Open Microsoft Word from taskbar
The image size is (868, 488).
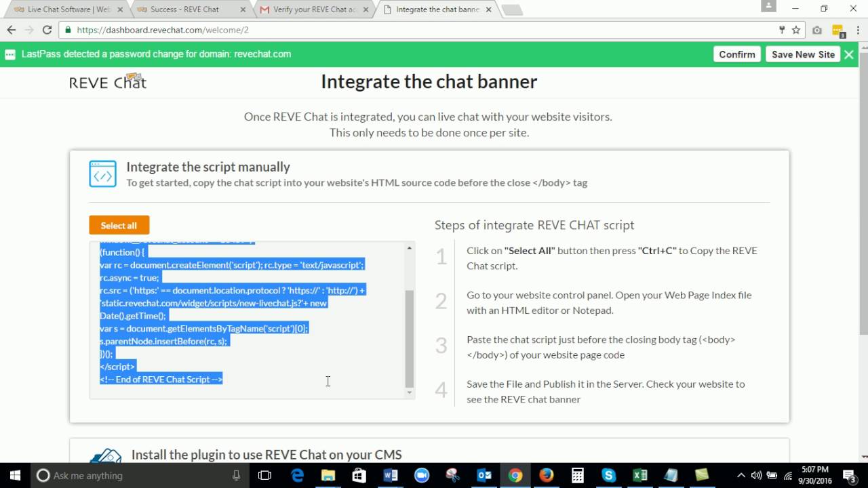[391, 475]
